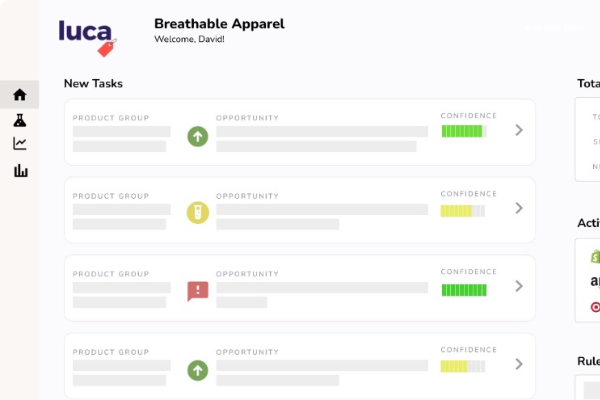Viewport: 600px width, 400px height.
Task: Click the green up-arrow icon in first task
Action: [x=198, y=135]
